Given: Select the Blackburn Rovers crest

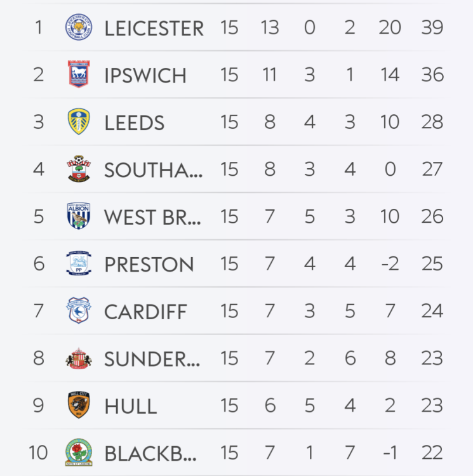Looking at the screenshot, I should pyautogui.click(x=79, y=453).
